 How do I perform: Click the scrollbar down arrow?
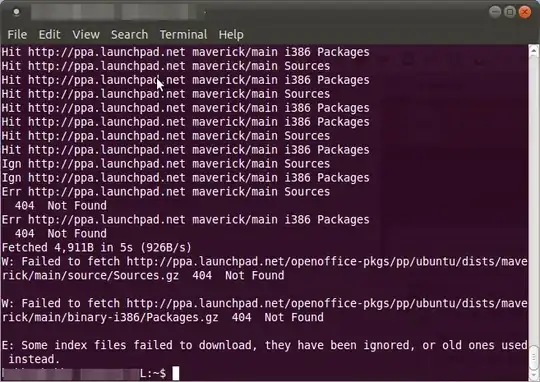point(534,375)
